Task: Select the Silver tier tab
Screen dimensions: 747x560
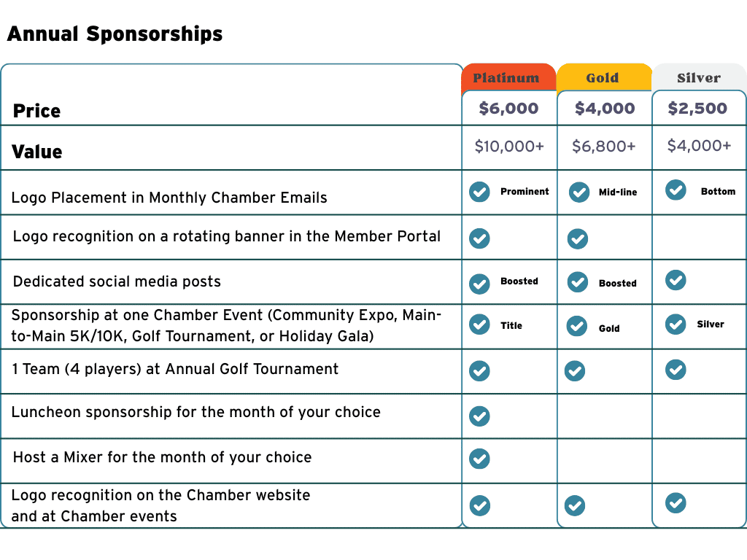Action: click(x=698, y=78)
